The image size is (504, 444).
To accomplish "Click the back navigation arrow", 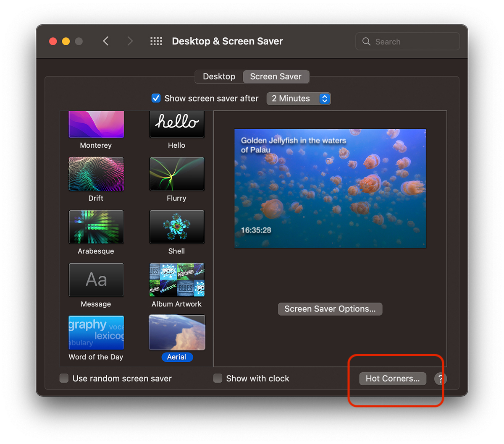I will tap(106, 41).
